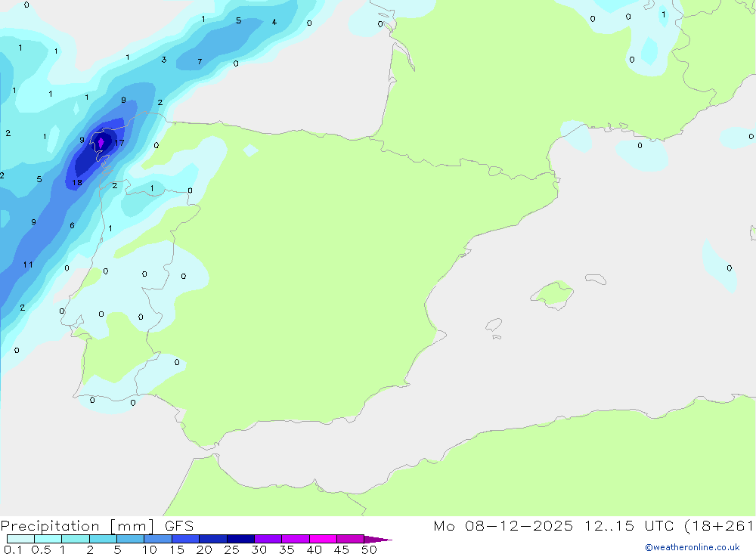Click the date "Mo 08-12-2025"
Image resolution: width=756 pixels, height=554 pixels.
click(503, 525)
